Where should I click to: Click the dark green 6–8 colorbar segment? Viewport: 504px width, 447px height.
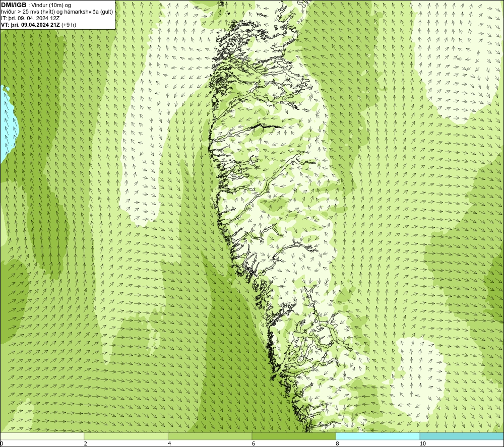(294, 436)
